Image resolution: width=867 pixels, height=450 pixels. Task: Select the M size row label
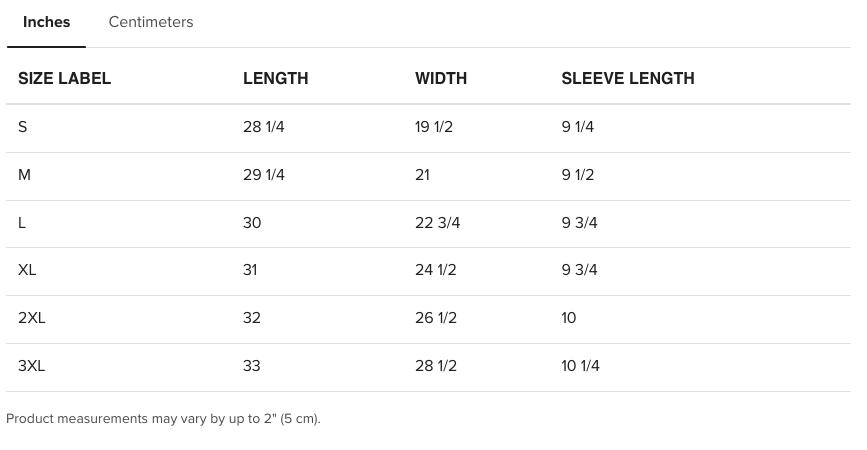point(25,175)
